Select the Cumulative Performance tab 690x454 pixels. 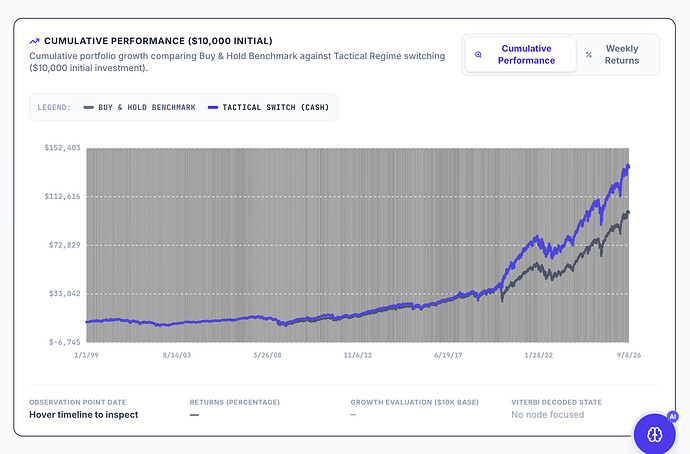[x=521, y=55]
